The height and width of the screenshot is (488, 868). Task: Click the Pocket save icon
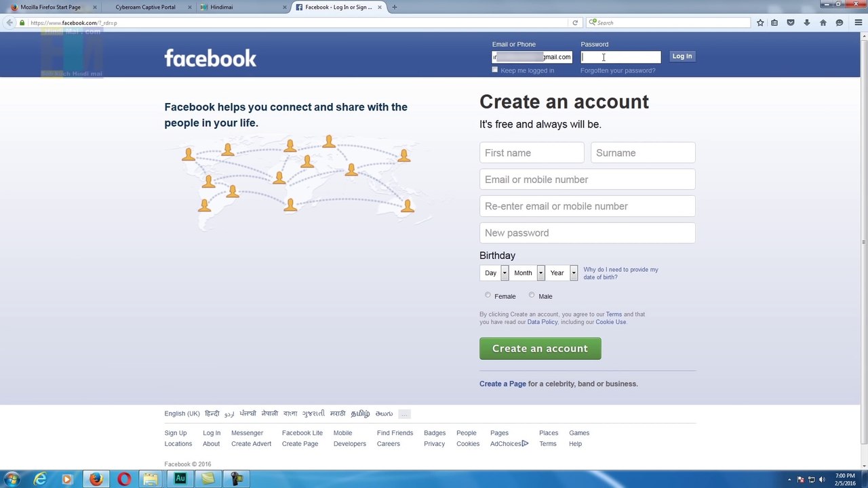(x=791, y=22)
